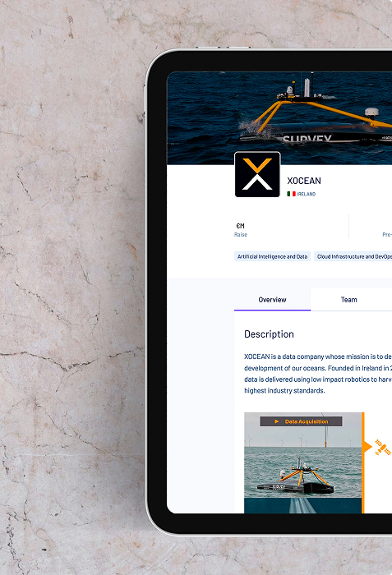Click the orange arrow pointing toward satellite
Image resolution: width=392 pixels, height=575 pixels.
click(367, 447)
